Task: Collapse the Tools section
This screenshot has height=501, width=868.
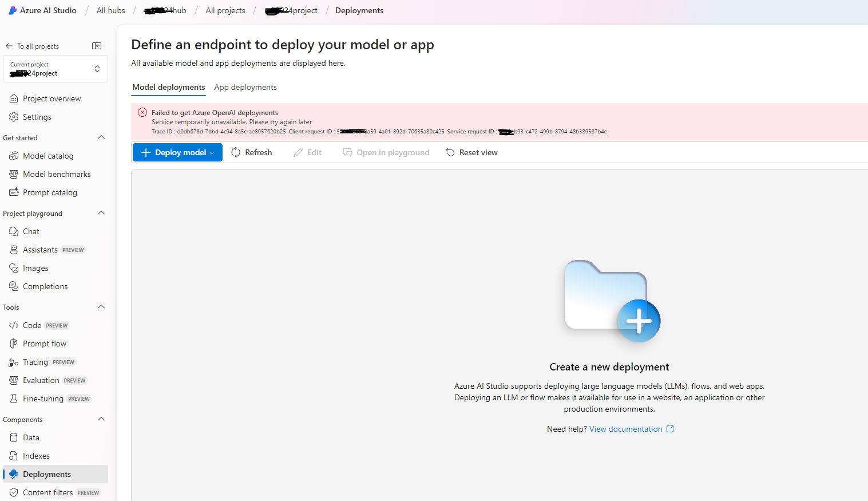Action: [x=101, y=307]
